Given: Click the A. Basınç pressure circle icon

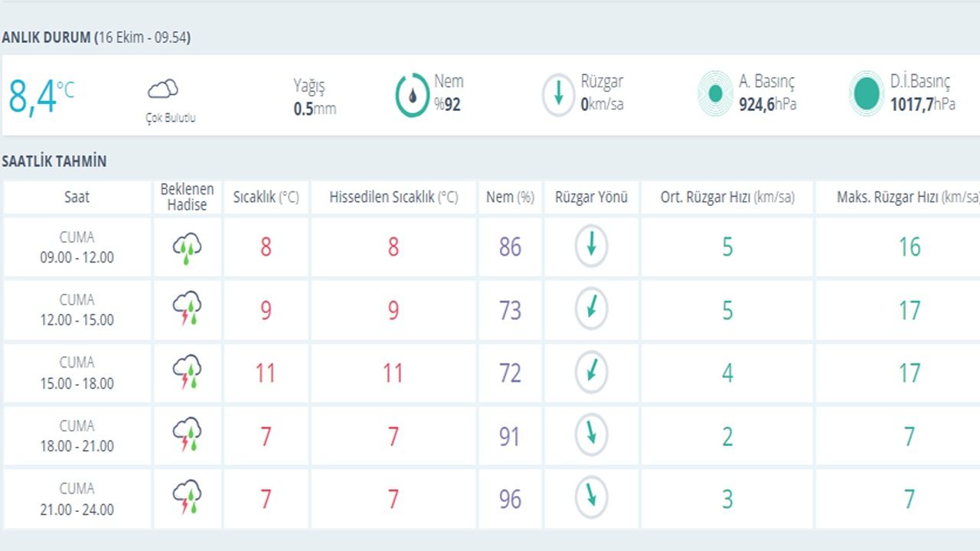Looking at the screenshot, I should point(716,93).
